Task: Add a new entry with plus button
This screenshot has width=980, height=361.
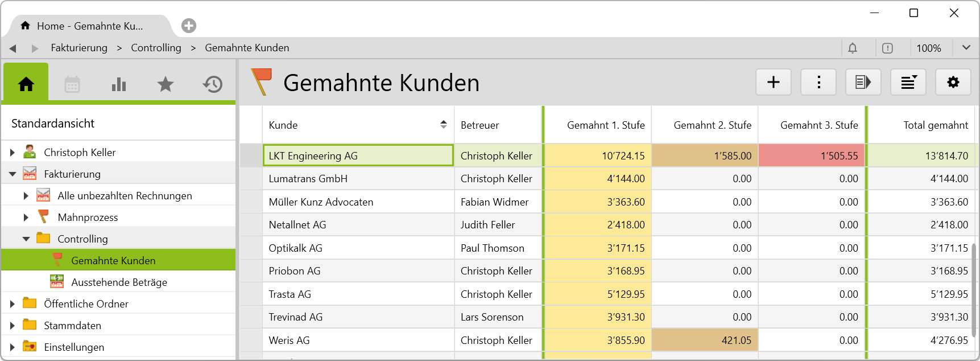Action: 773,83
